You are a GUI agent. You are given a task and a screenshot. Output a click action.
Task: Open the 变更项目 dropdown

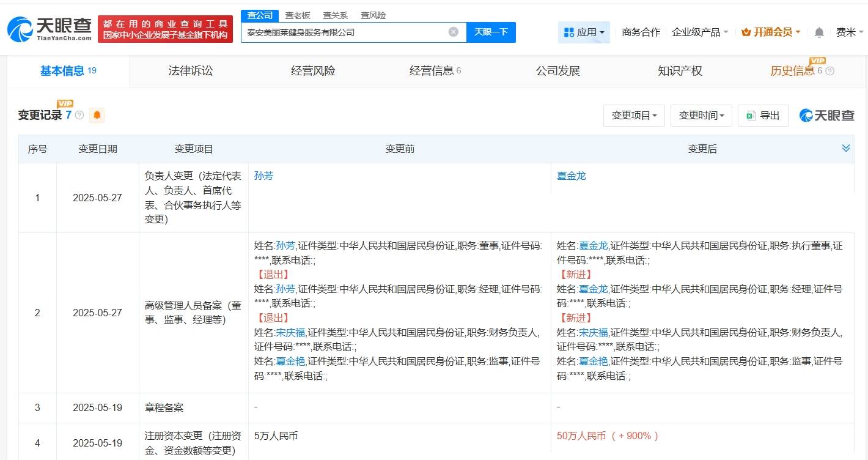634,115
